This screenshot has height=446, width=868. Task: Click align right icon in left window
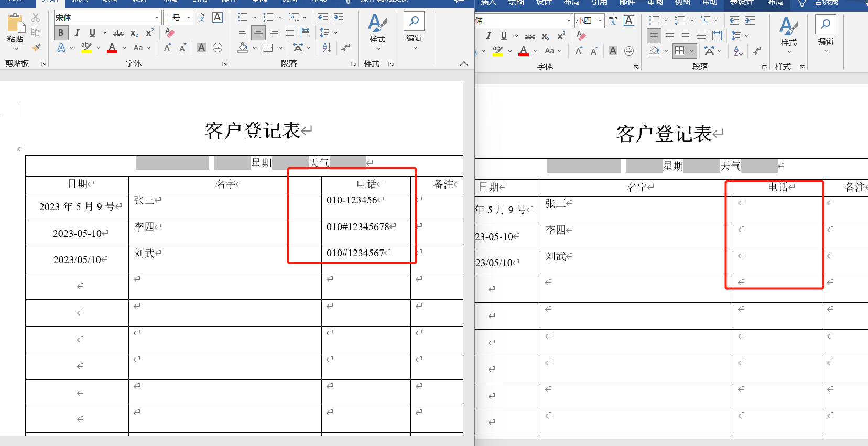tap(274, 32)
